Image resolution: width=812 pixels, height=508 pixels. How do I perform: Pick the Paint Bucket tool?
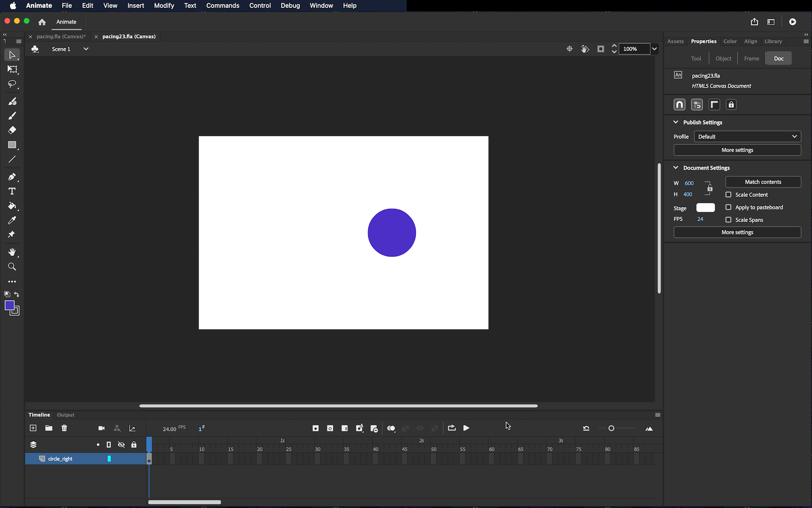(x=12, y=206)
